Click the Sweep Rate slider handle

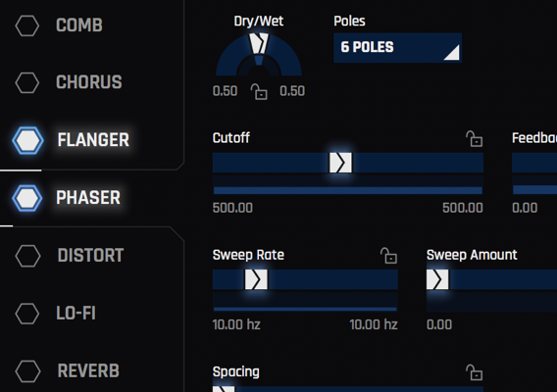pyautogui.click(x=256, y=279)
